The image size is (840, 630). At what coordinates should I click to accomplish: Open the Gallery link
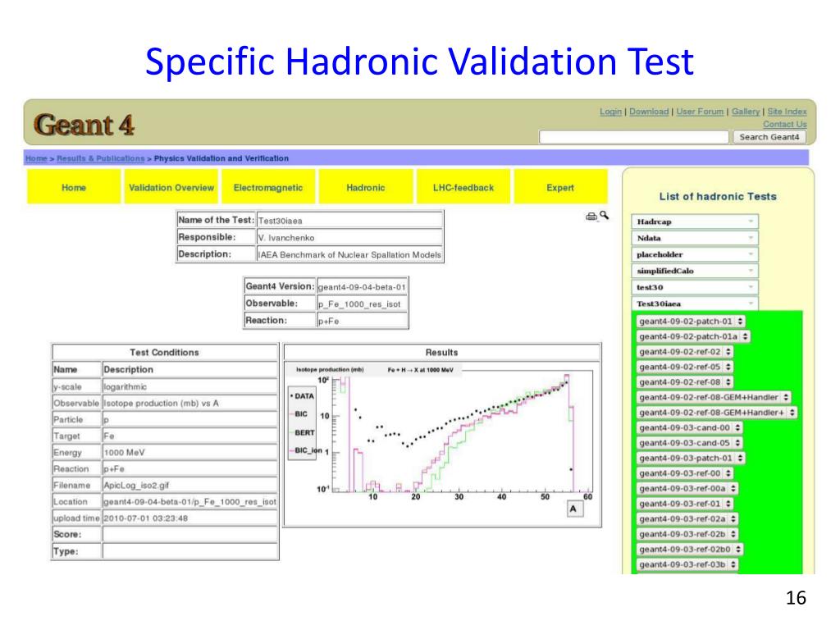click(746, 112)
